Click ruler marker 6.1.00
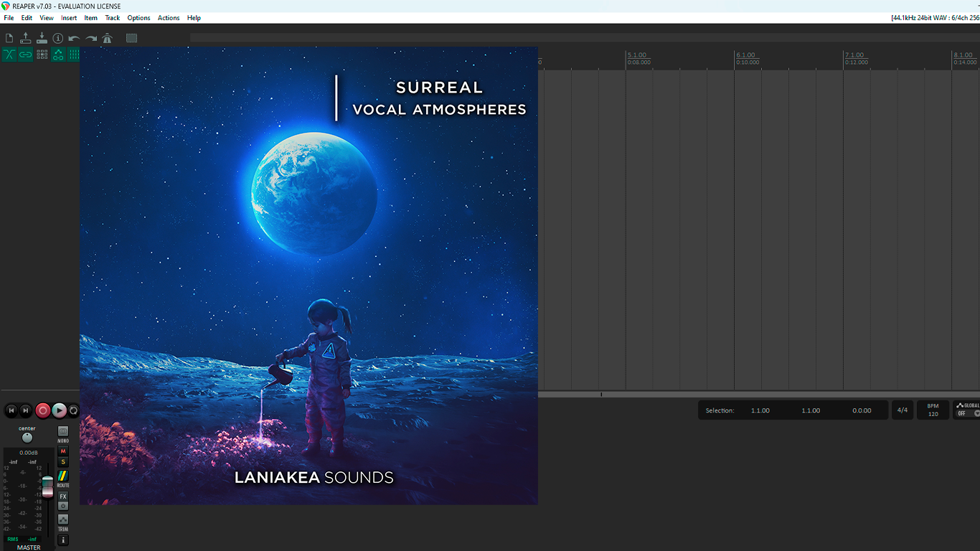 746,55
